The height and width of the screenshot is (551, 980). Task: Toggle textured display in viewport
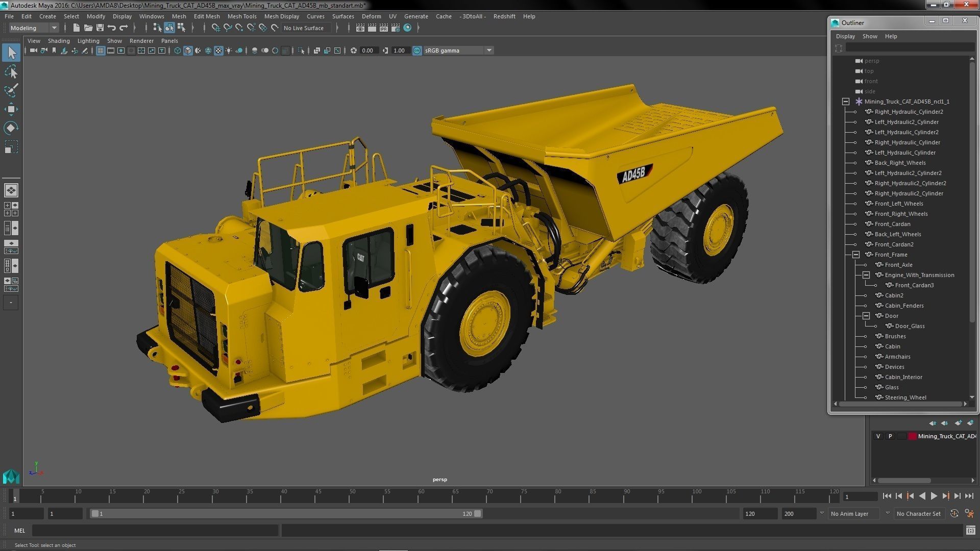218,51
